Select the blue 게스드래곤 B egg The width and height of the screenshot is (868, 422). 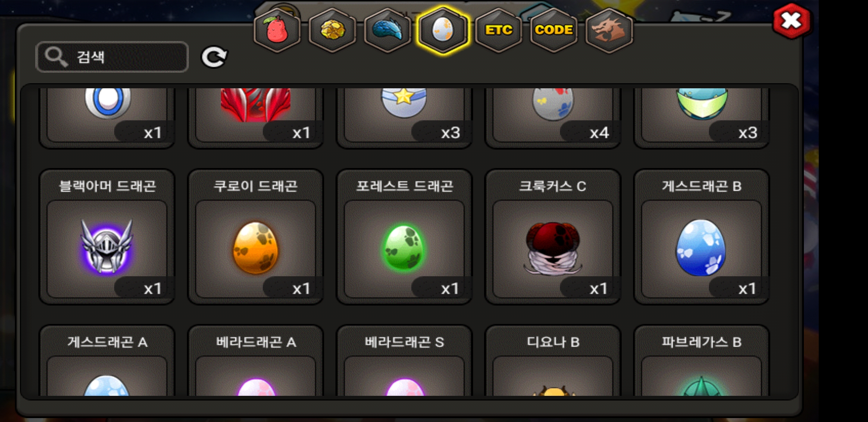[701, 237]
